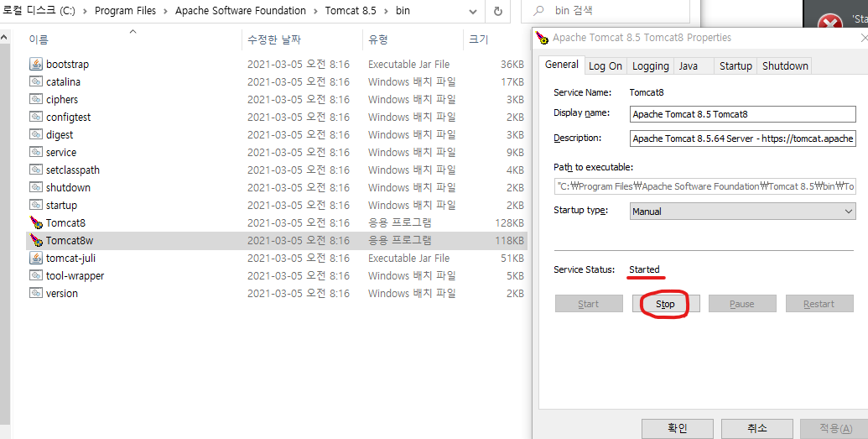Click the 적용(A) apply button
868x439 pixels.
tap(836, 428)
